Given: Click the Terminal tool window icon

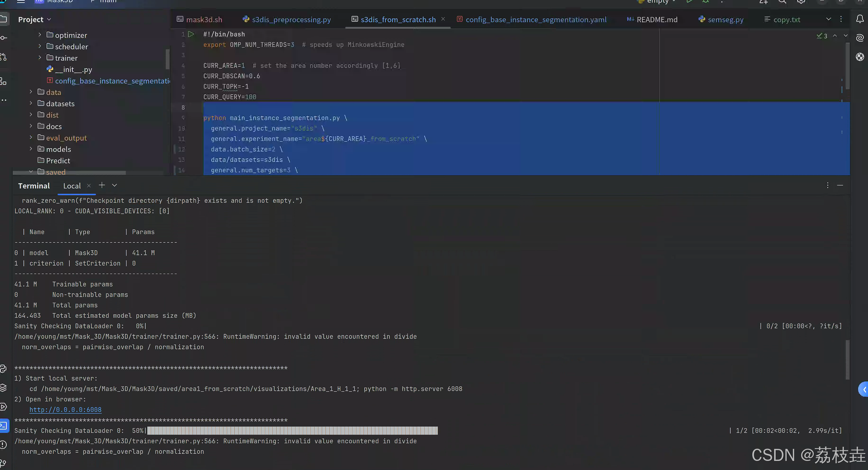Looking at the screenshot, I should point(4,426).
